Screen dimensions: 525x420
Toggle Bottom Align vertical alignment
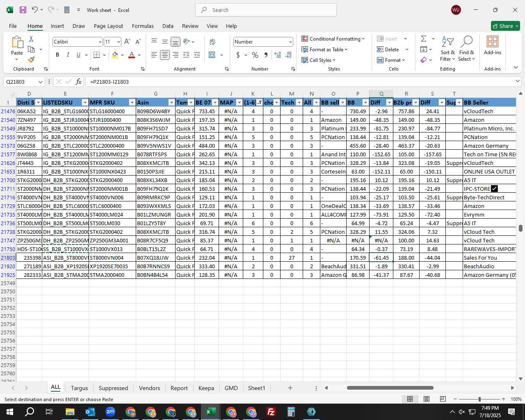pos(176,41)
